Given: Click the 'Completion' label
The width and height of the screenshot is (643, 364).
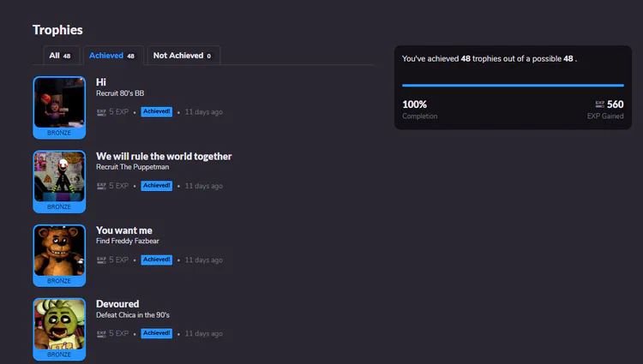Looking at the screenshot, I should [x=420, y=116].
